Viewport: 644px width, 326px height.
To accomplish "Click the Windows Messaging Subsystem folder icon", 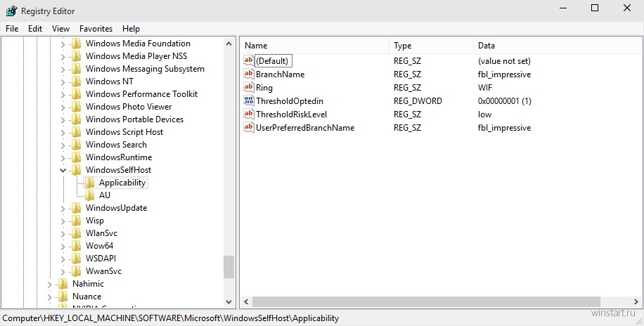I will (x=77, y=69).
